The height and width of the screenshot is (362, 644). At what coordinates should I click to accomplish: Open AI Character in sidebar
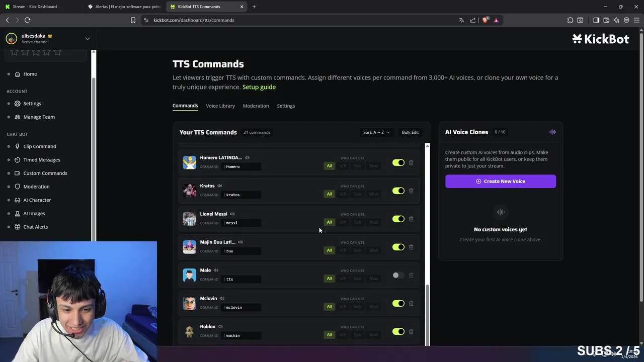click(37, 200)
